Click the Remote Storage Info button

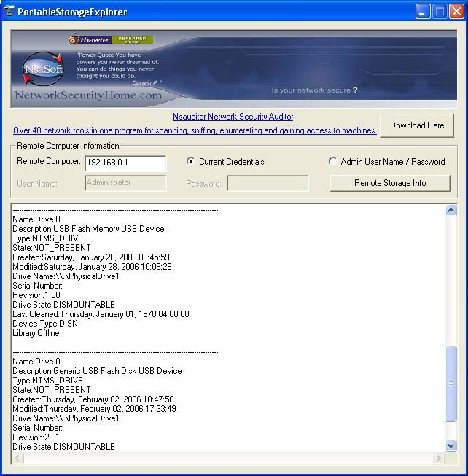pyautogui.click(x=390, y=183)
